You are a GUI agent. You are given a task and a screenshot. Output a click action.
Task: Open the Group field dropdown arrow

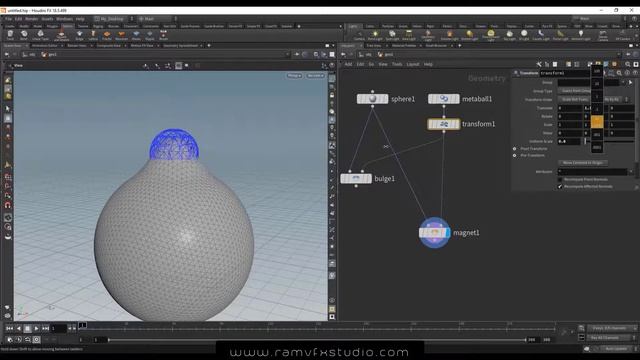pyautogui.click(x=623, y=82)
